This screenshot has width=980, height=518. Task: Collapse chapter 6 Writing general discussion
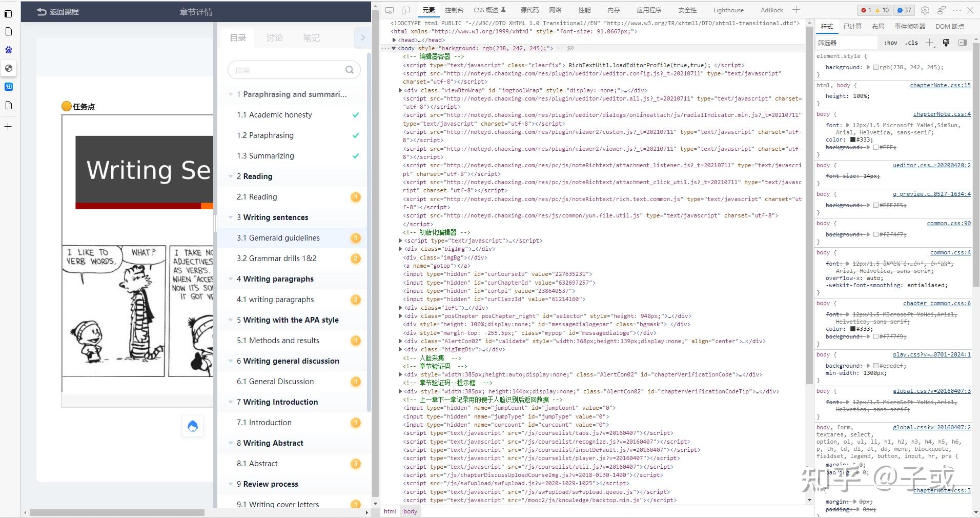coord(231,361)
